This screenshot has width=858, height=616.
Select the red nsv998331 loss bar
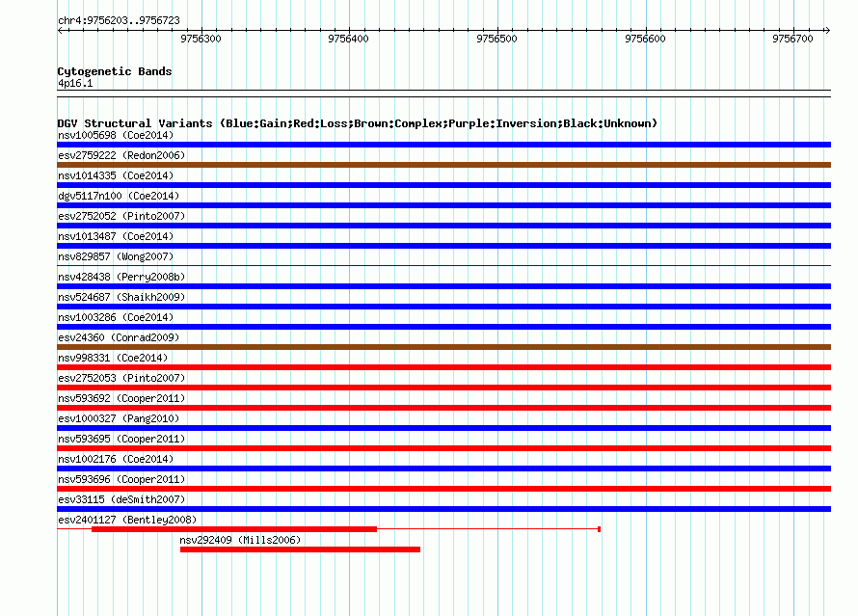pyautogui.click(x=443, y=367)
